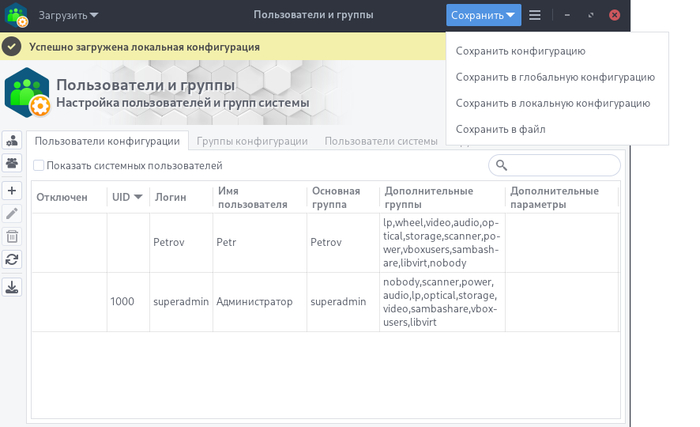Click the pencil edit icon

point(13,213)
